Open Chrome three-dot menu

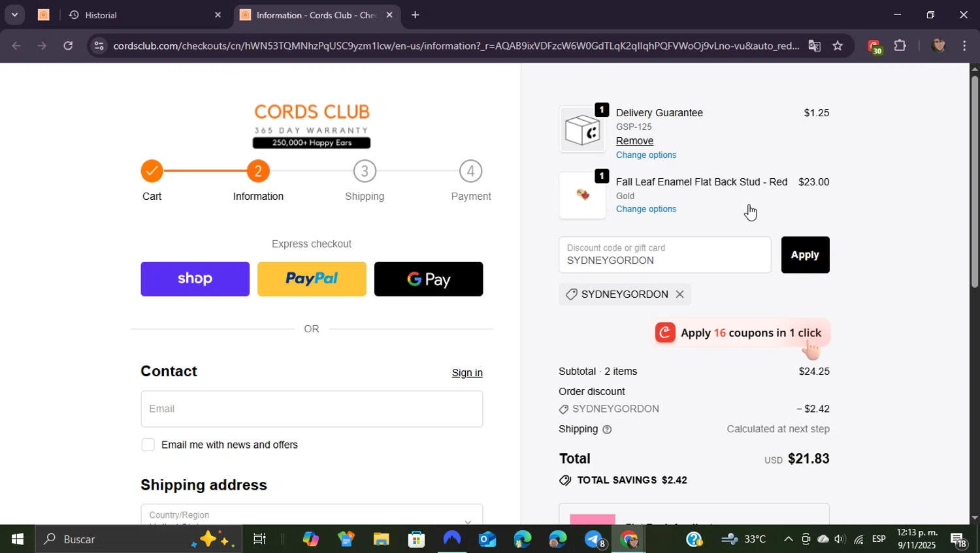coord(964,46)
